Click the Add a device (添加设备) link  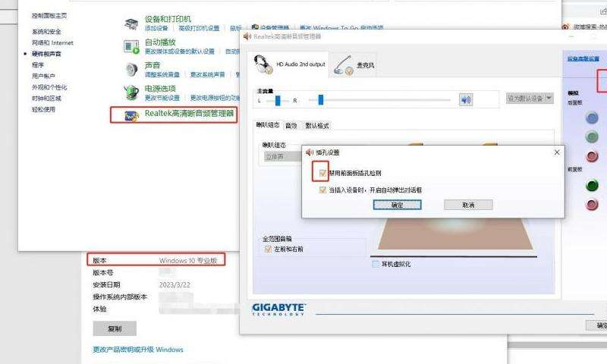pyautogui.click(x=156, y=28)
